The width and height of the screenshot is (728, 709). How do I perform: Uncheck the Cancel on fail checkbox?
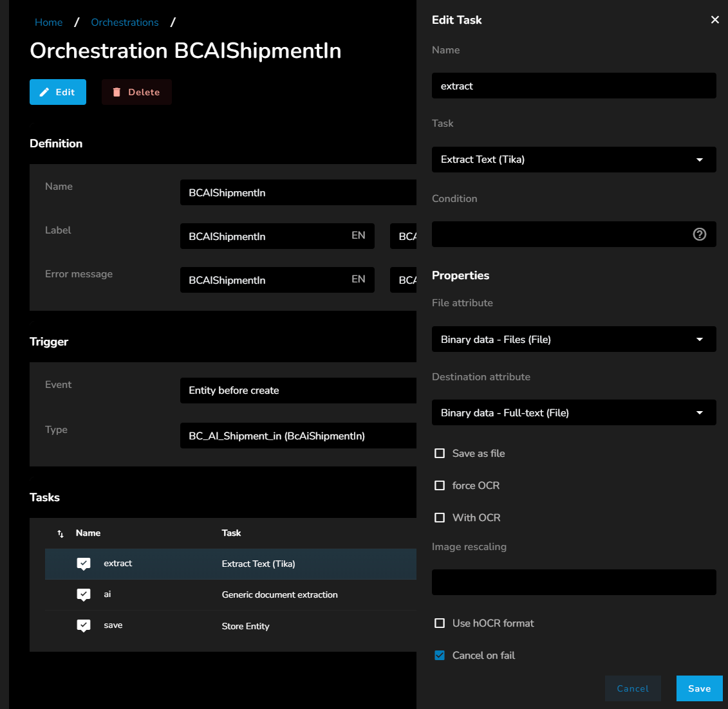pyautogui.click(x=440, y=656)
